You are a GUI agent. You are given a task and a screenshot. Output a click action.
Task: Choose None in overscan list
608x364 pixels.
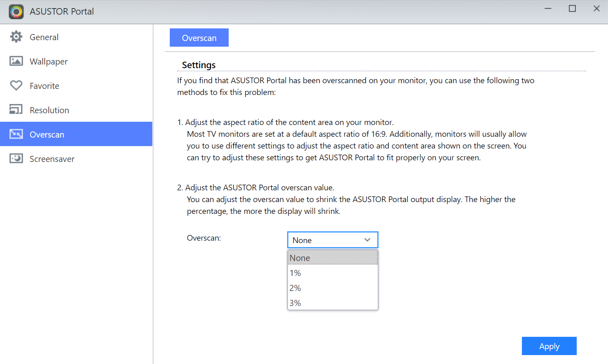pyautogui.click(x=333, y=258)
